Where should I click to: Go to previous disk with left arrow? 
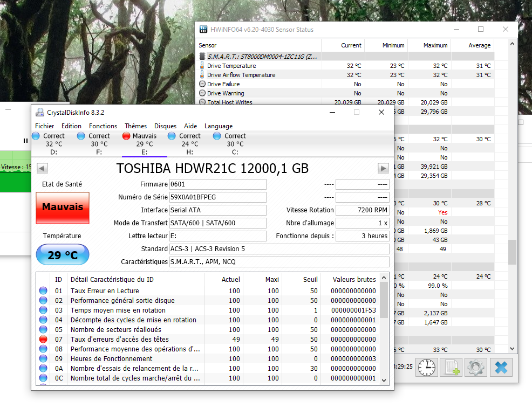(43, 168)
